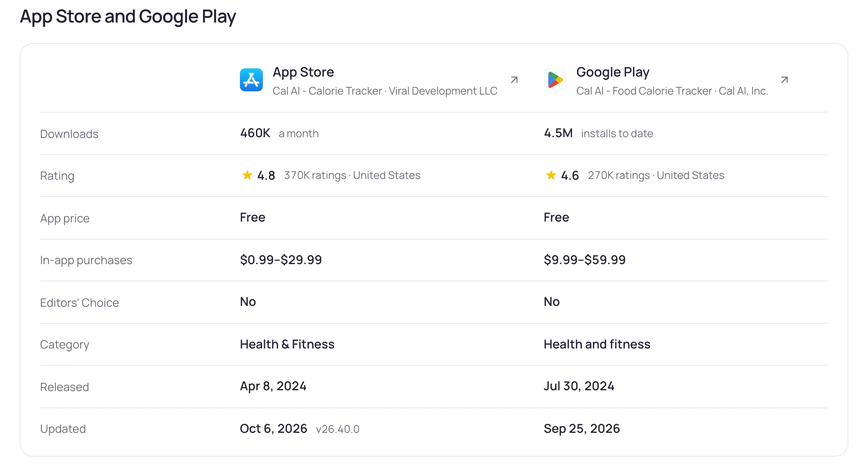Click the Downloads row label
Screen dimensions: 868x466
click(69, 134)
